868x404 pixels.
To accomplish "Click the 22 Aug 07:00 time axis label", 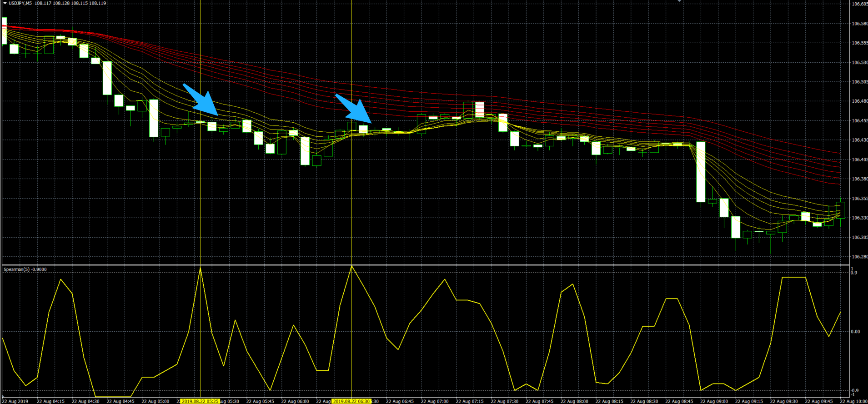I will (435, 401).
